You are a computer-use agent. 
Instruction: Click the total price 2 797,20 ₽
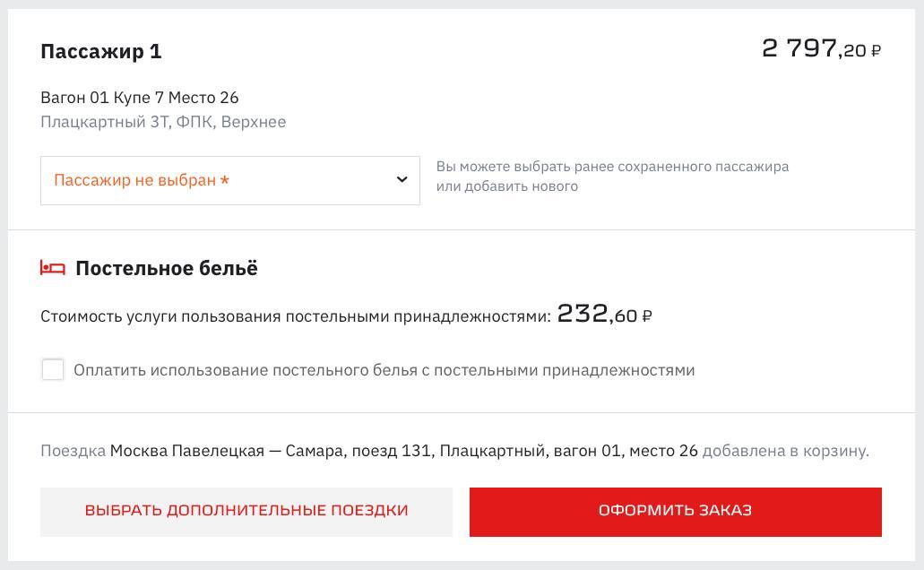[x=821, y=48]
